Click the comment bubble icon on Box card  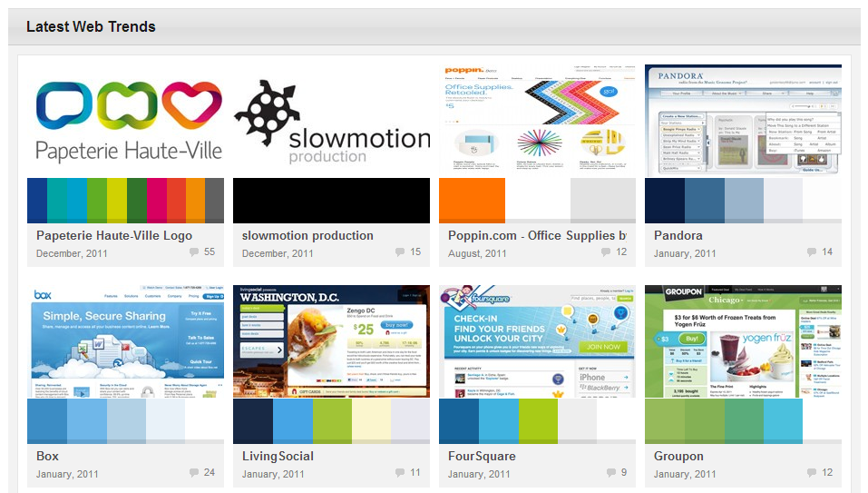[x=194, y=473]
